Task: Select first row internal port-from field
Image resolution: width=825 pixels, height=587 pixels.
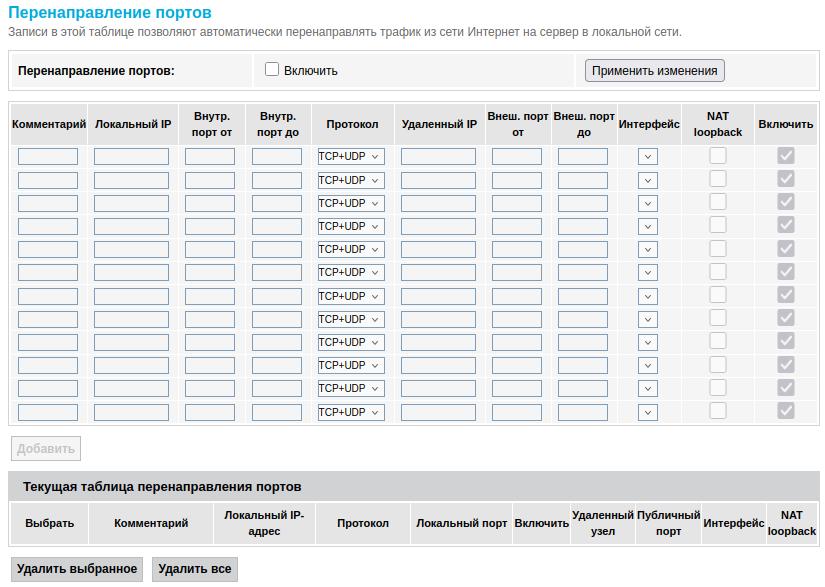Action: pos(210,156)
